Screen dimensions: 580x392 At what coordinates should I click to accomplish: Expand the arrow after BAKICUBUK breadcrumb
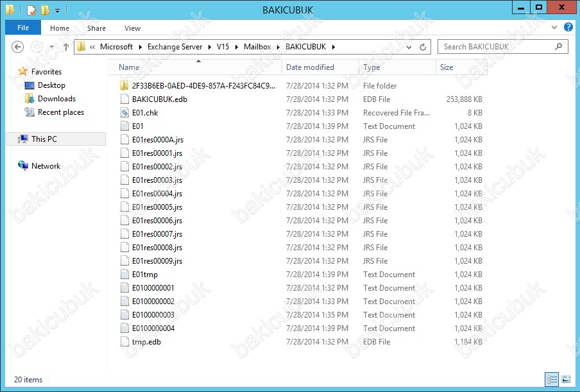pos(333,47)
